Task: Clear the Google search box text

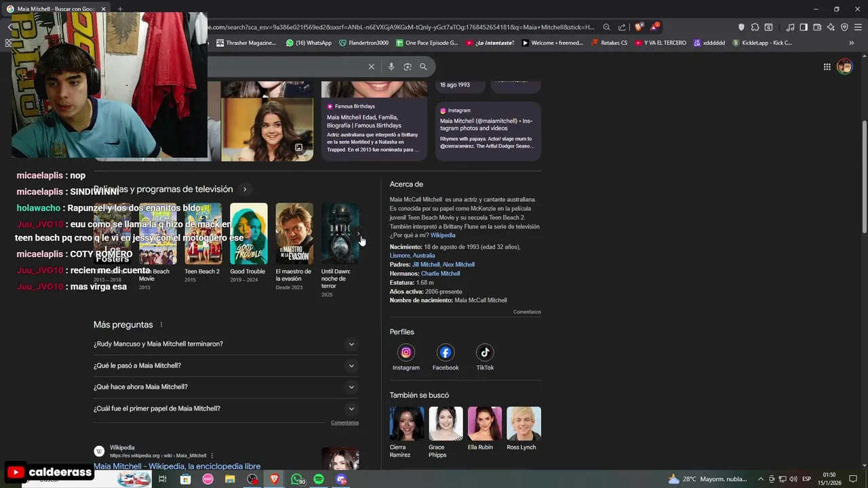Action: (371, 66)
